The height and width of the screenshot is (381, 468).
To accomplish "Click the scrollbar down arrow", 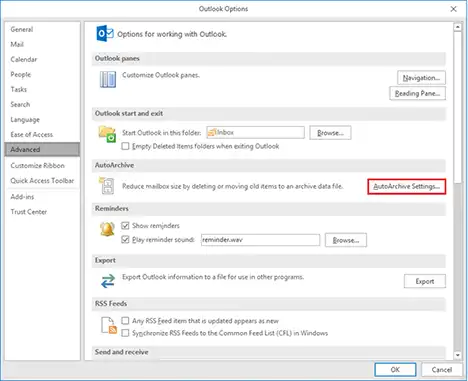I will coord(457,355).
